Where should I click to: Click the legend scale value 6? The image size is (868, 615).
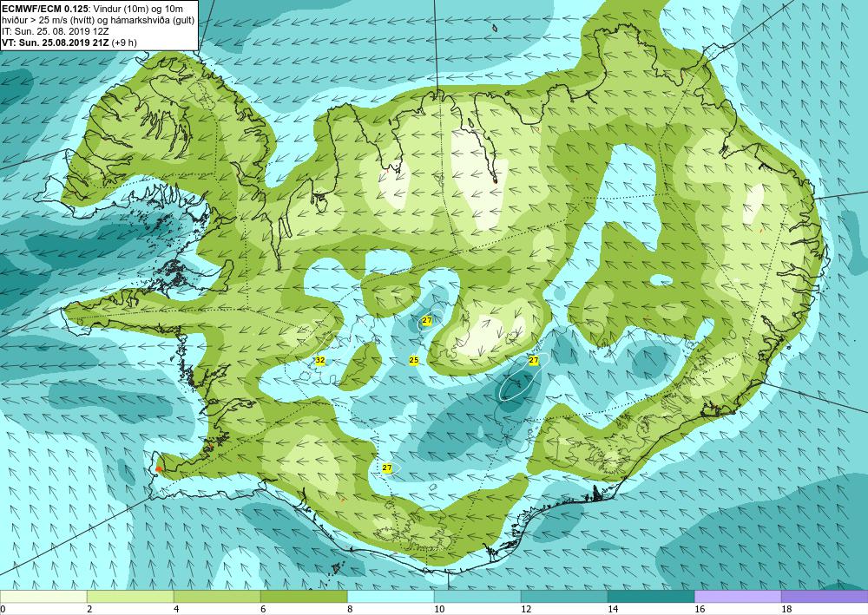click(x=264, y=610)
